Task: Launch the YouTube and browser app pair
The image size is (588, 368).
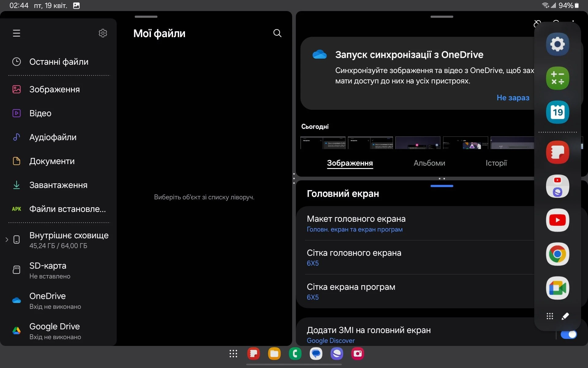Action: pos(557,186)
